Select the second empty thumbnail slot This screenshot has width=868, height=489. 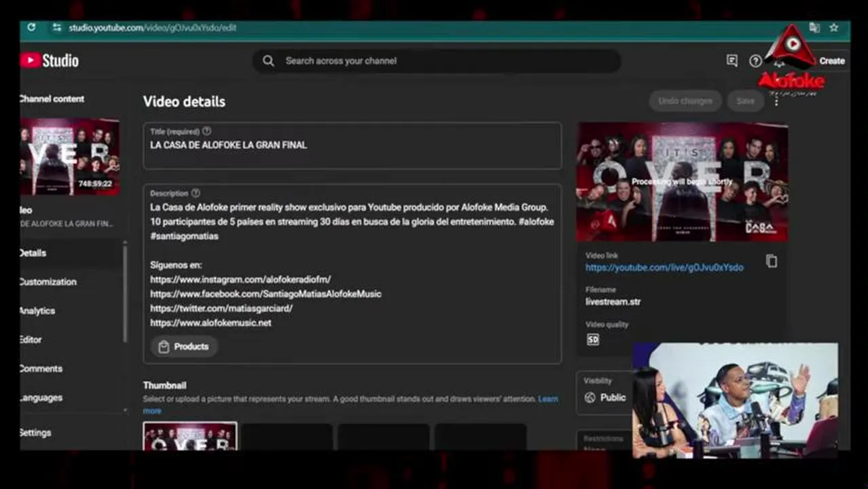coord(287,437)
